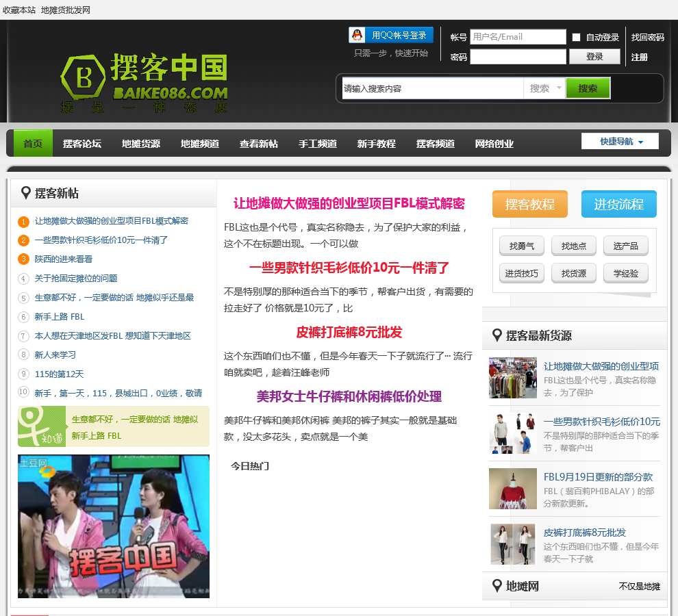Open pink headline 让地摊做大做强的创业型项目FBL模式解密
678x616 pixels.
(x=349, y=203)
